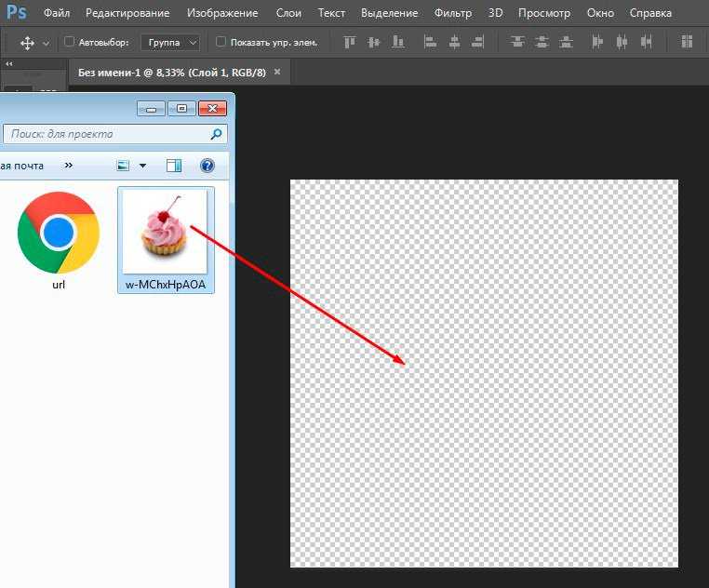The image size is (709, 588).
Task: Click the Auto-align layers icon
Action: [x=687, y=42]
